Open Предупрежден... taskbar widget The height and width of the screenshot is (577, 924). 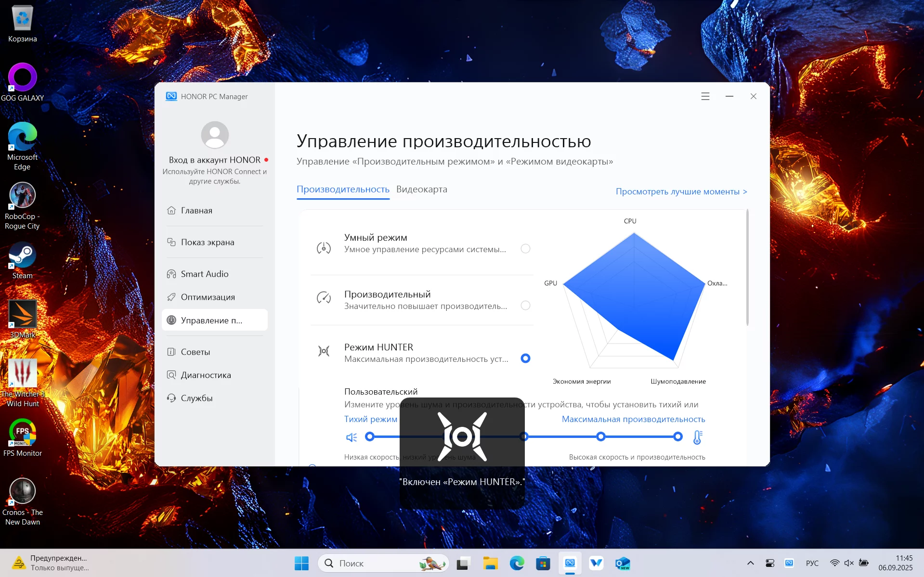point(51,563)
